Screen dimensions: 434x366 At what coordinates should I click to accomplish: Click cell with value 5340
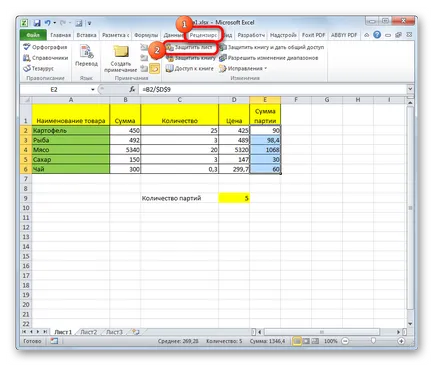coord(125,150)
